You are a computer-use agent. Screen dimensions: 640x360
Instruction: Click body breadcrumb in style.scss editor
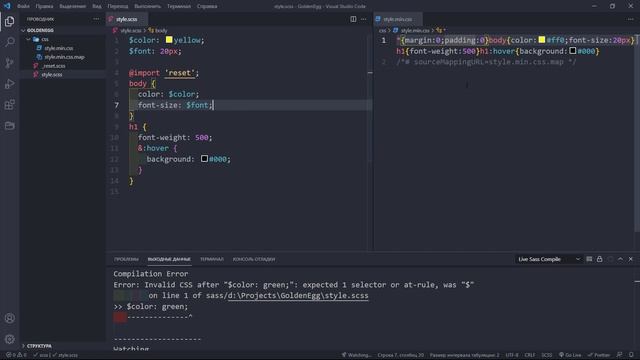tap(158, 31)
